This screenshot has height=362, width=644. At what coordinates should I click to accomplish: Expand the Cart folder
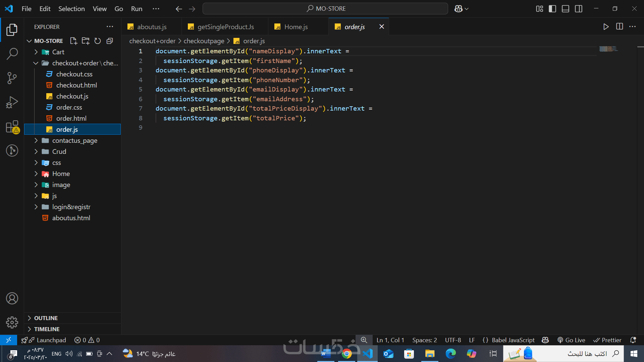pyautogui.click(x=58, y=52)
